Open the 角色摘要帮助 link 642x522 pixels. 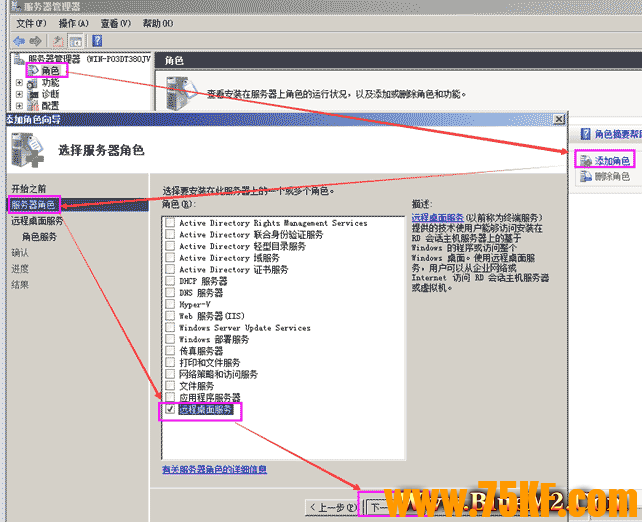pyautogui.click(x=618, y=134)
